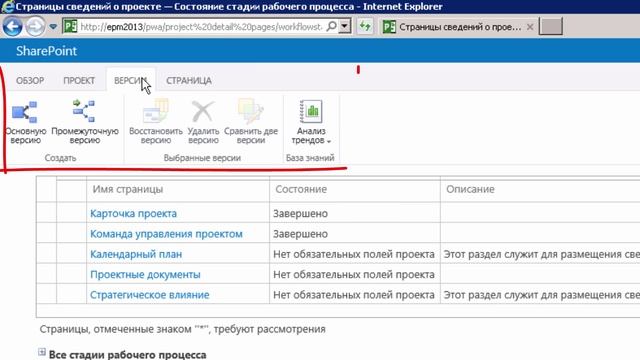Viewport: 640px width, 360px height.
Task: Click the refresh page button
Action: pyautogui.click(x=365, y=27)
